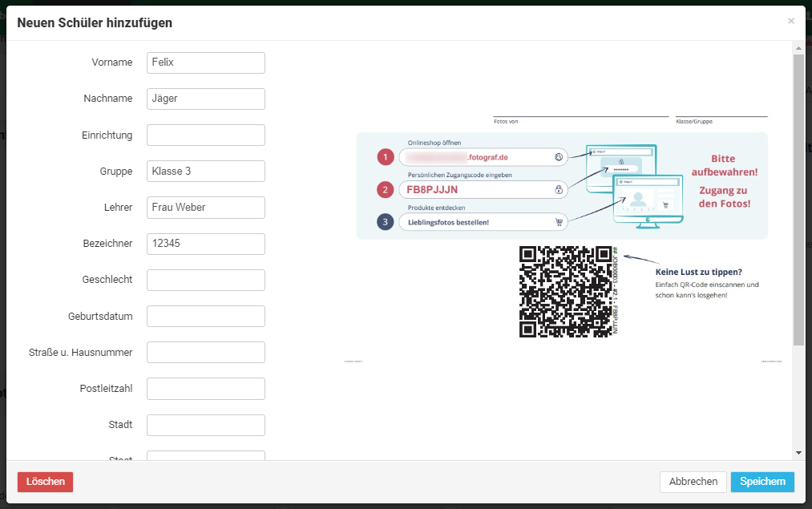Focus the Stadt input field
The image size is (812, 509).
point(205,425)
